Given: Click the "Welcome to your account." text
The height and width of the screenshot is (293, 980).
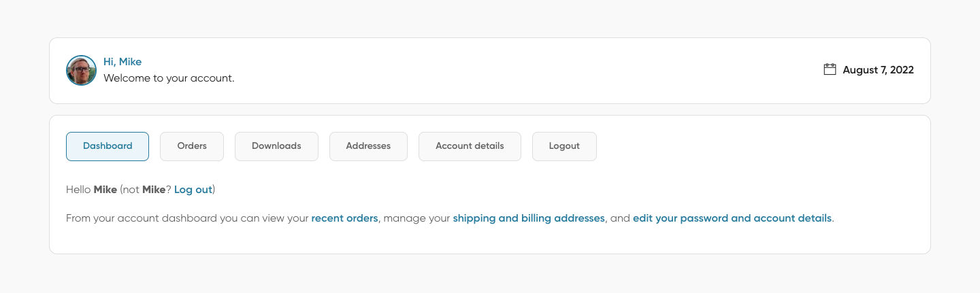Looking at the screenshot, I should (169, 78).
